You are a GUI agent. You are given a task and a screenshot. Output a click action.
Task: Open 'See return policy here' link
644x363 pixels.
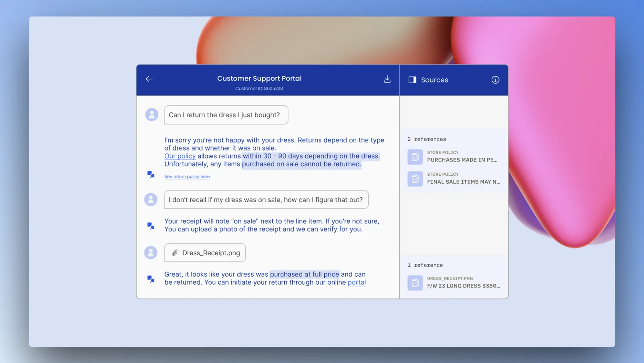(187, 176)
